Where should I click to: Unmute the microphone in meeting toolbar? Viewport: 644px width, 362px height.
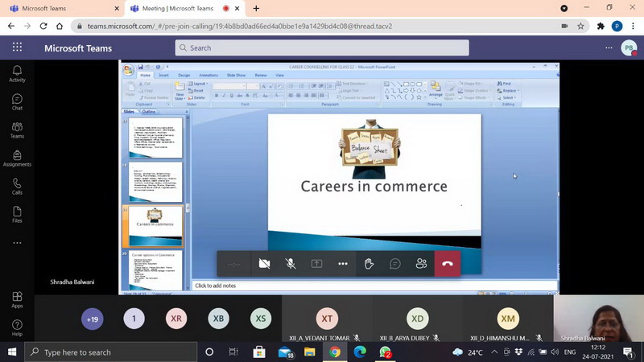tap(291, 264)
